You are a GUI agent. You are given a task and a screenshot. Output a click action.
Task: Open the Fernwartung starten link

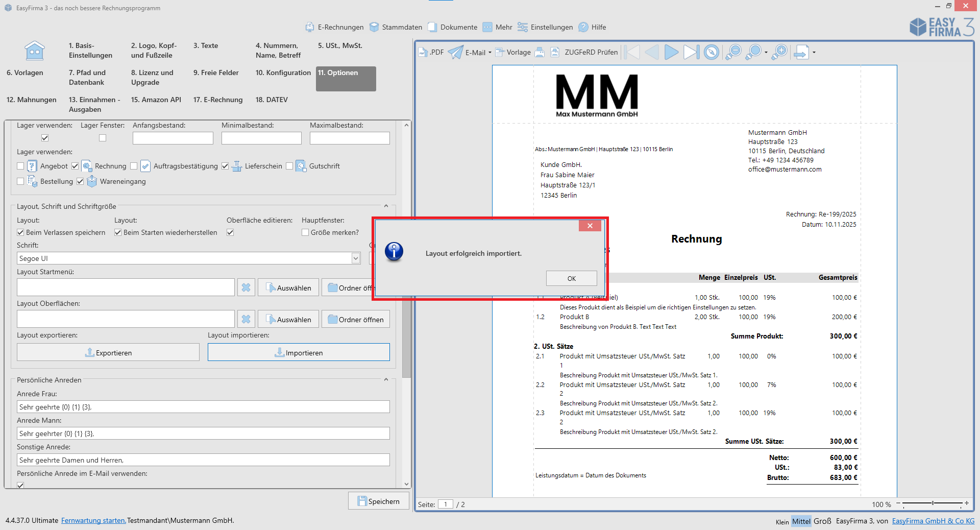point(93,520)
